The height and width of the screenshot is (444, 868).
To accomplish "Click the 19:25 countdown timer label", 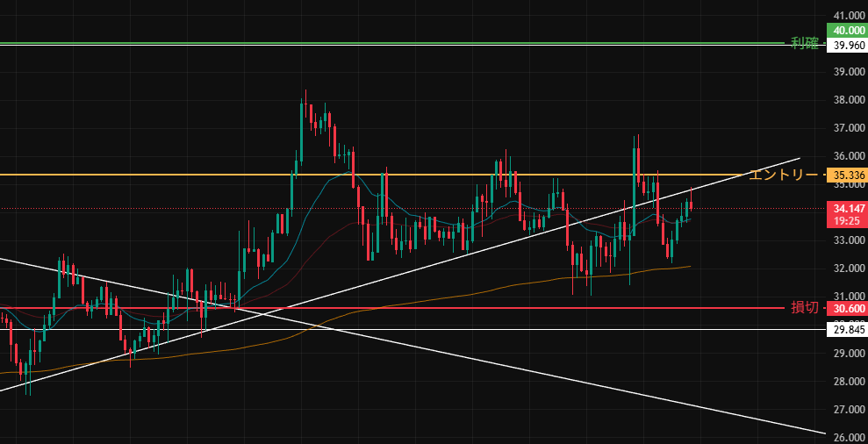I will click(x=846, y=221).
